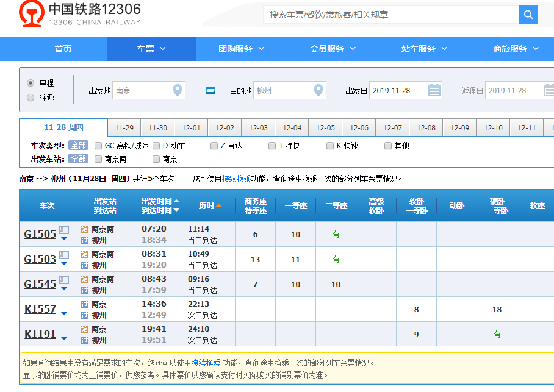Open 团购服务 dropdown menu
The height and width of the screenshot is (392, 554).
click(242, 49)
